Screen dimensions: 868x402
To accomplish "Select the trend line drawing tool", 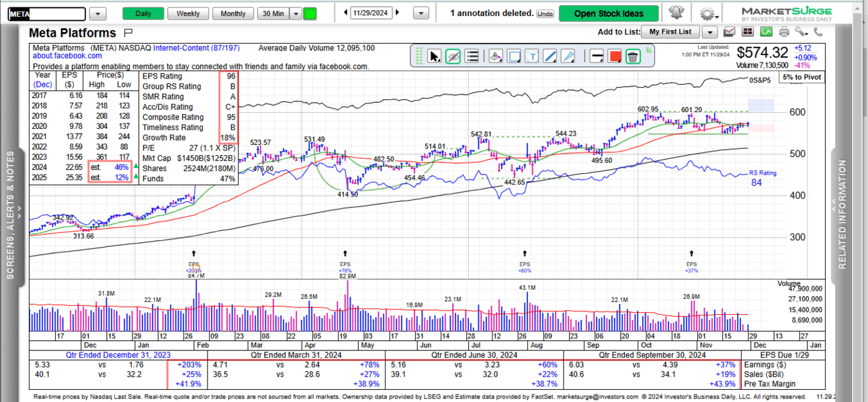I will [x=550, y=56].
